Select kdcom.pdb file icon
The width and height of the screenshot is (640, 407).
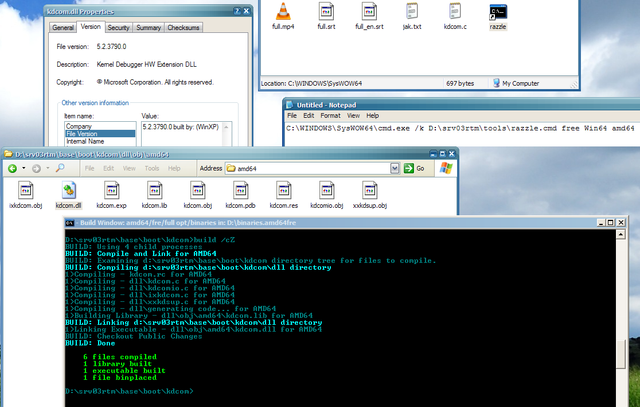(240, 190)
